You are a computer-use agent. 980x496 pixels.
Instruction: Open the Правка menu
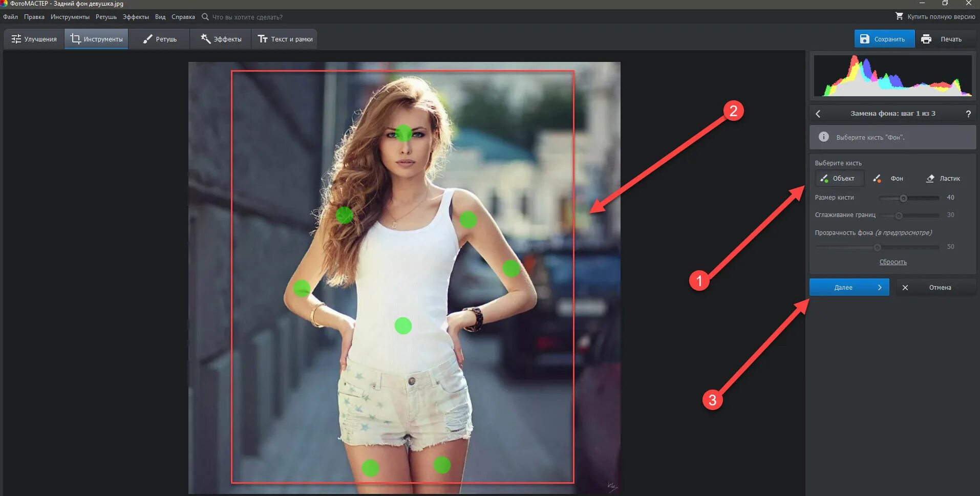point(34,17)
